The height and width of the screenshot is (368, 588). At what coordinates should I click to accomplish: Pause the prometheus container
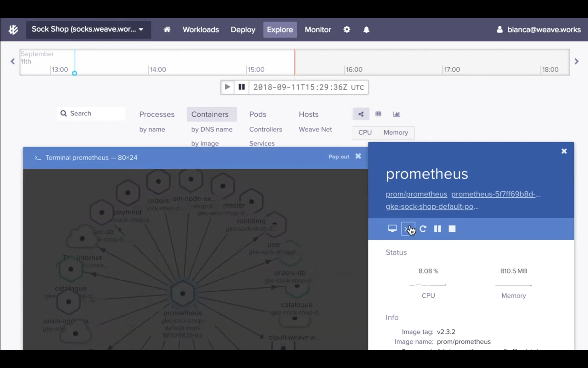[x=437, y=229]
